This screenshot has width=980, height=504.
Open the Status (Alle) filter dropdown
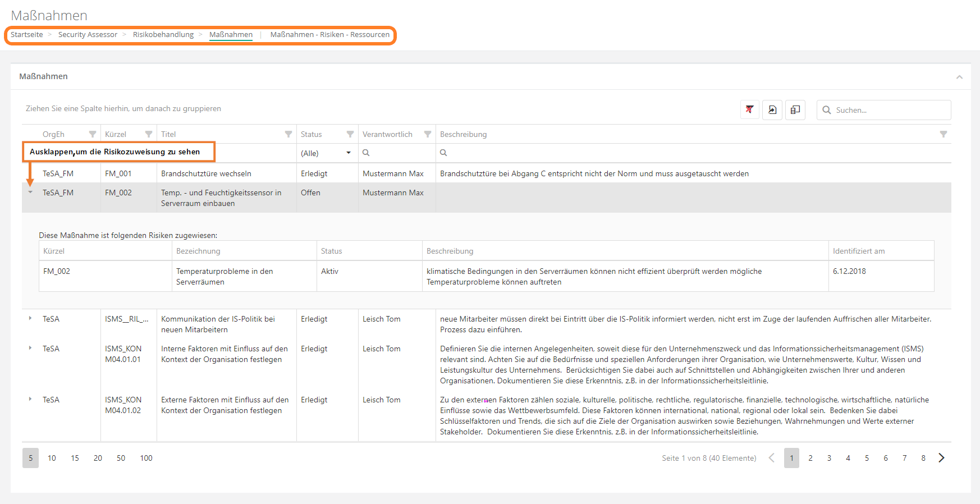click(348, 153)
